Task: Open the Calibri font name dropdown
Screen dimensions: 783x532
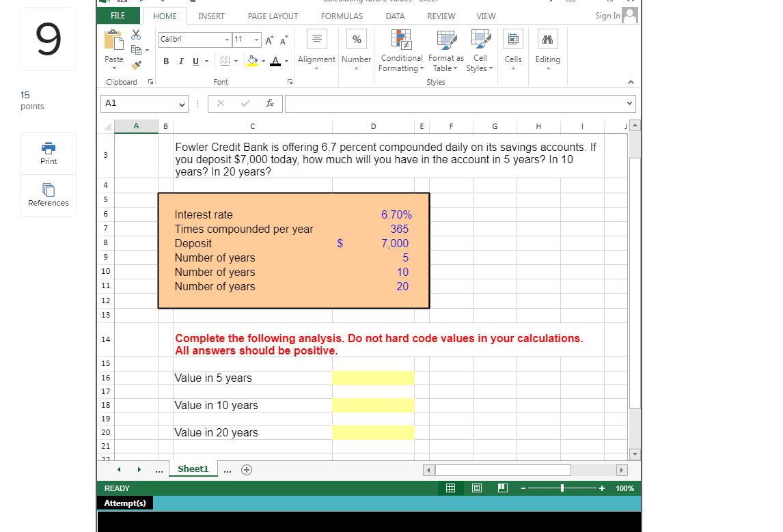Action: [226, 40]
